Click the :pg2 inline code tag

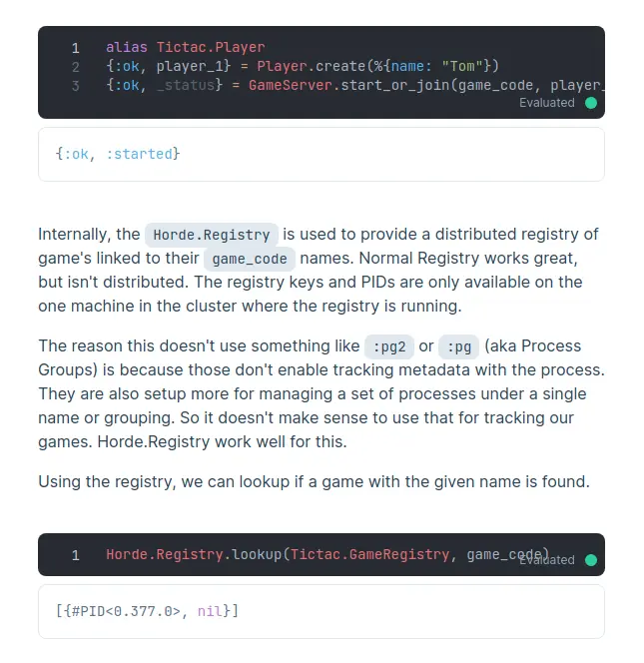pos(389,347)
